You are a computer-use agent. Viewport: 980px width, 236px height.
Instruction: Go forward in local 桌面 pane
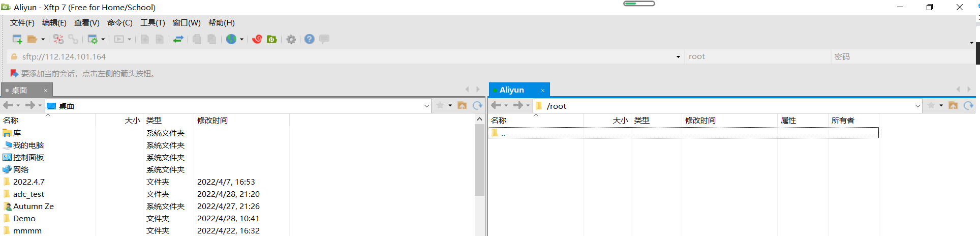pyautogui.click(x=30, y=105)
